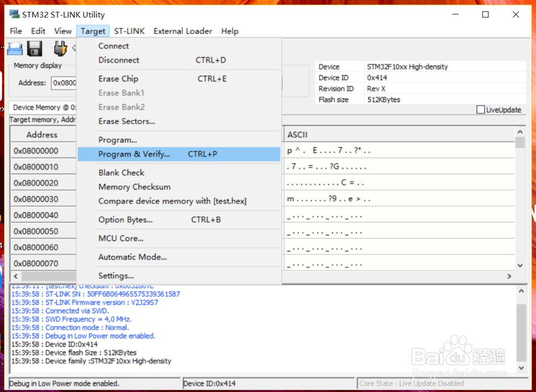Open MCU Core... from Target menu

point(179,238)
